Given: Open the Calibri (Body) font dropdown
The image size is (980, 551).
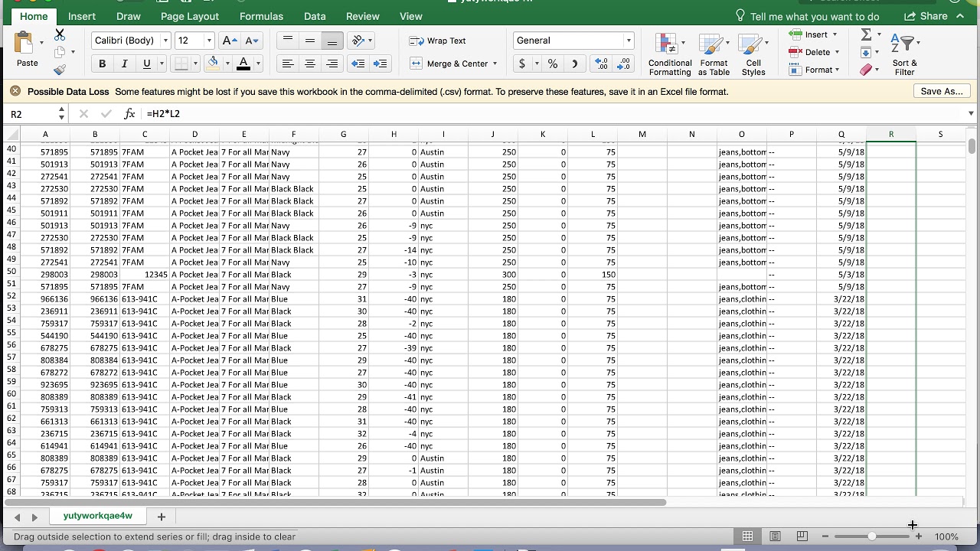Looking at the screenshot, I should [165, 41].
